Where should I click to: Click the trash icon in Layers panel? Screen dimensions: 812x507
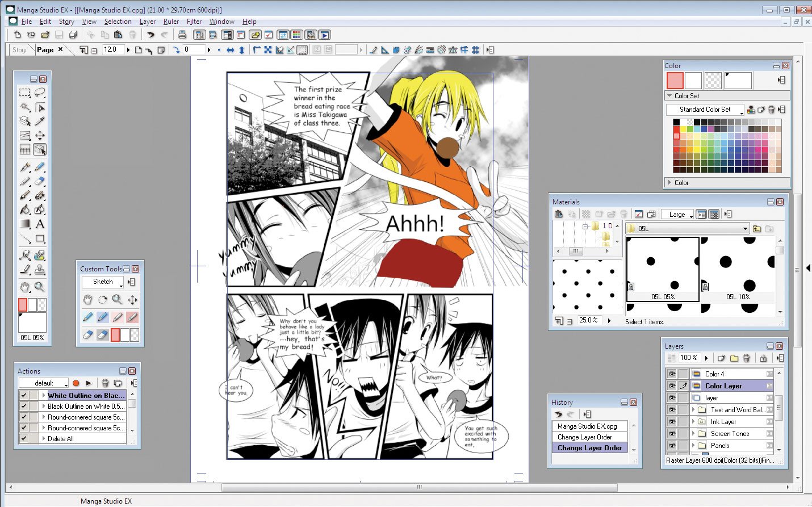click(747, 358)
